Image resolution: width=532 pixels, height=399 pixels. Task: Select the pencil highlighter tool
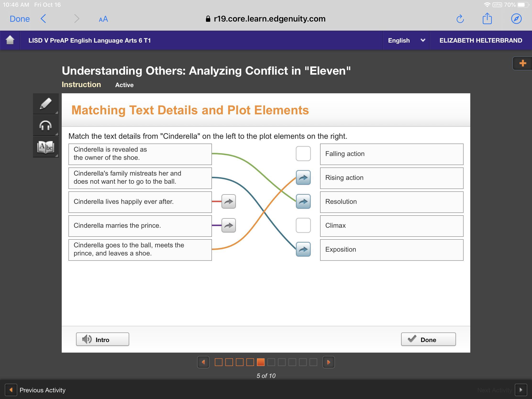tap(45, 104)
